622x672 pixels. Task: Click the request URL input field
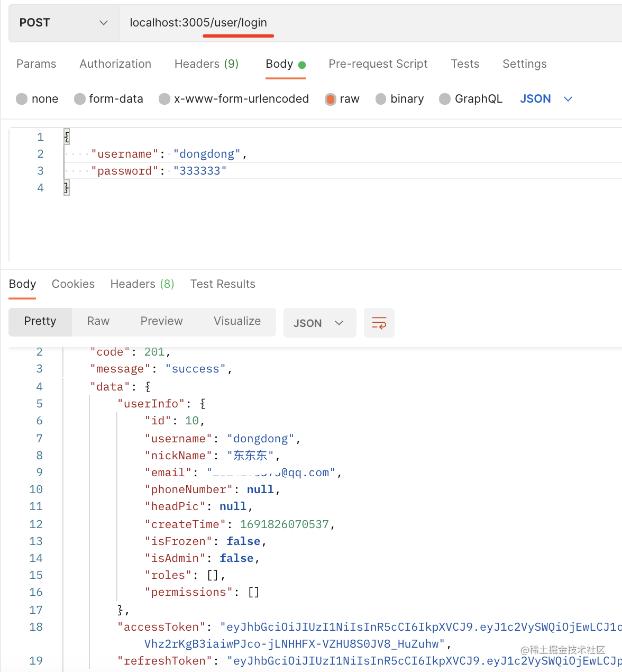pyautogui.click(x=370, y=23)
